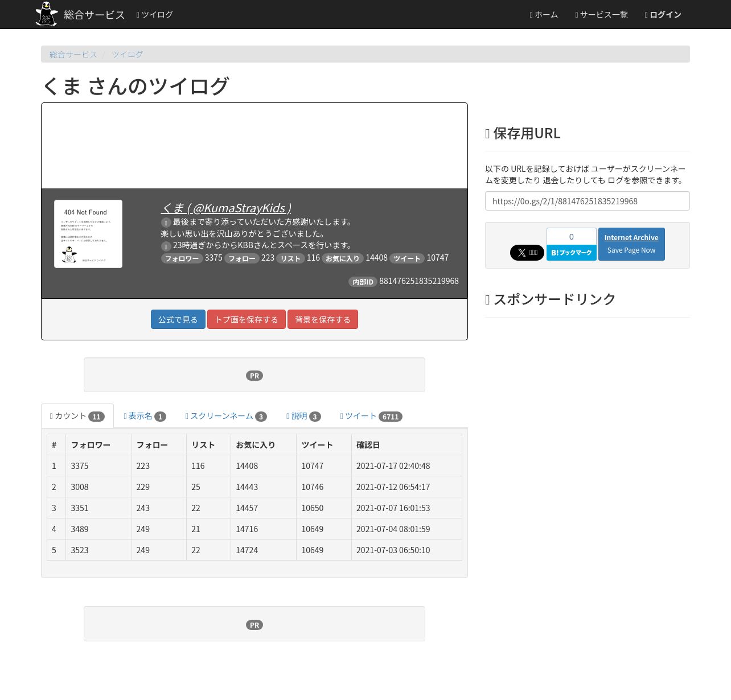Click the リスト value 116 in row 1
This screenshot has height=700, width=731.
point(208,466)
